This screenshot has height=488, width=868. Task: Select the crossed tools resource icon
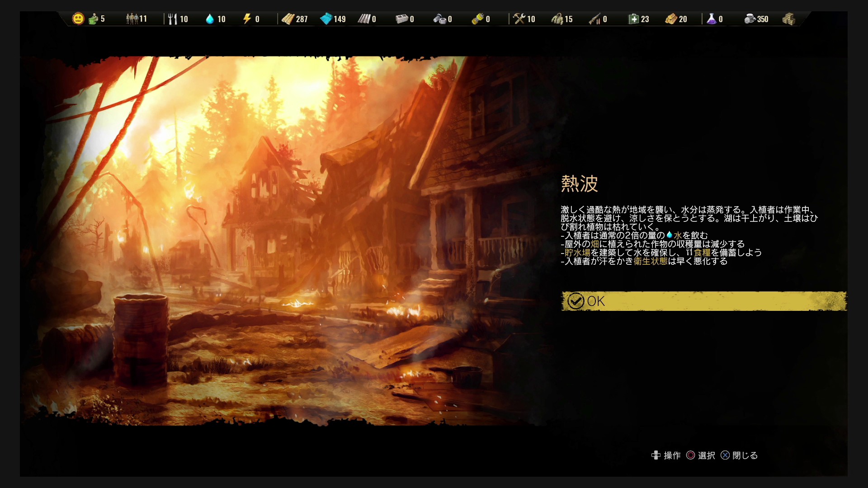pos(519,19)
